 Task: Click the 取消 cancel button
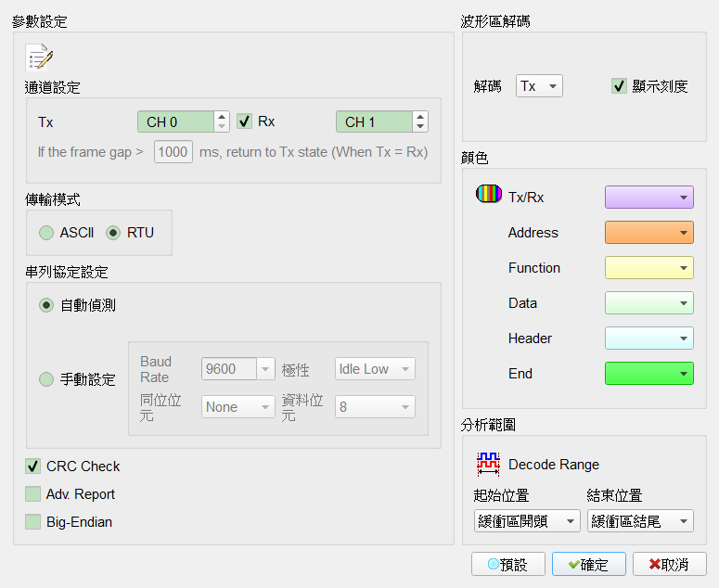click(670, 564)
